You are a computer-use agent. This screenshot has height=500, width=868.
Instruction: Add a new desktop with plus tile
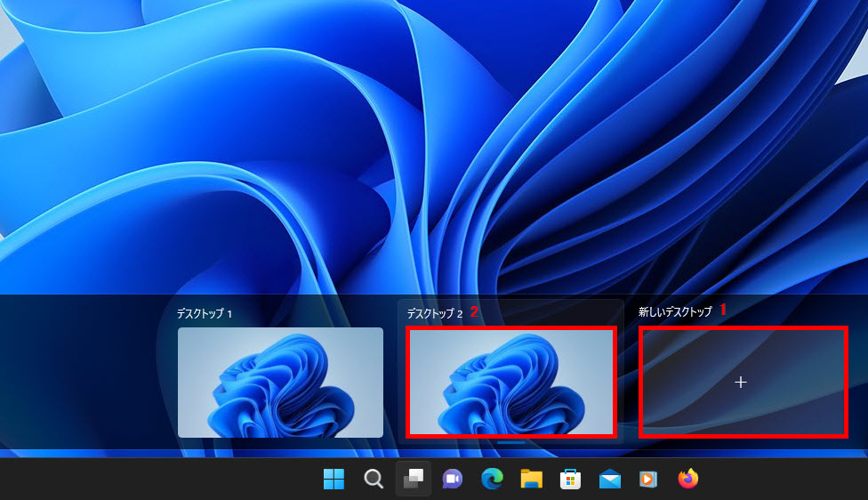pyautogui.click(x=742, y=382)
